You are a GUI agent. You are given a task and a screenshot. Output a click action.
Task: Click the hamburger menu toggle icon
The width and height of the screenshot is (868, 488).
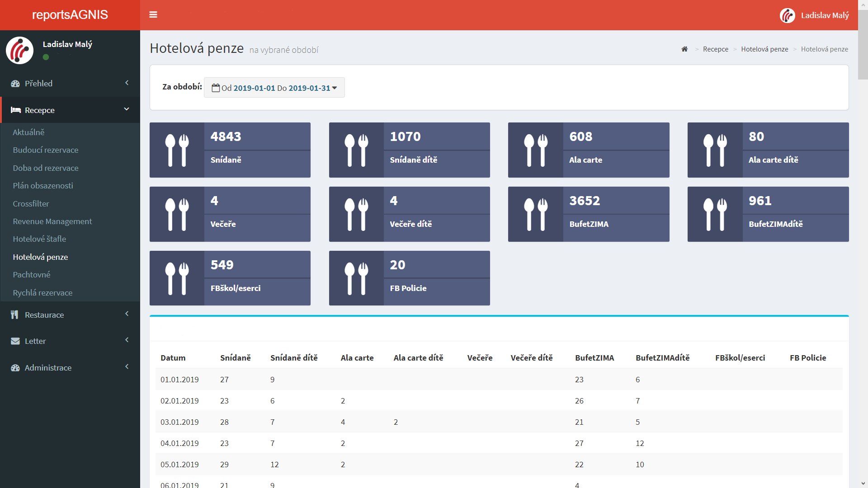pyautogui.click(x=153, y=15)
